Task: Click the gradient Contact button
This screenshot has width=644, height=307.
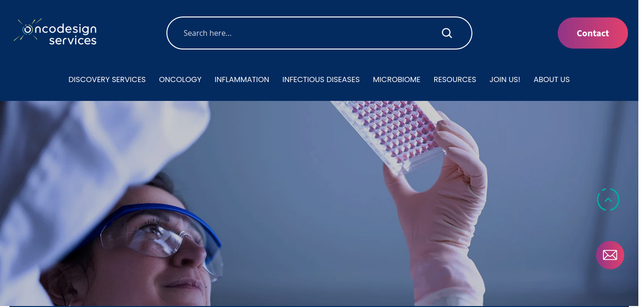Action: pyautogui.click(x=593, y=33)
